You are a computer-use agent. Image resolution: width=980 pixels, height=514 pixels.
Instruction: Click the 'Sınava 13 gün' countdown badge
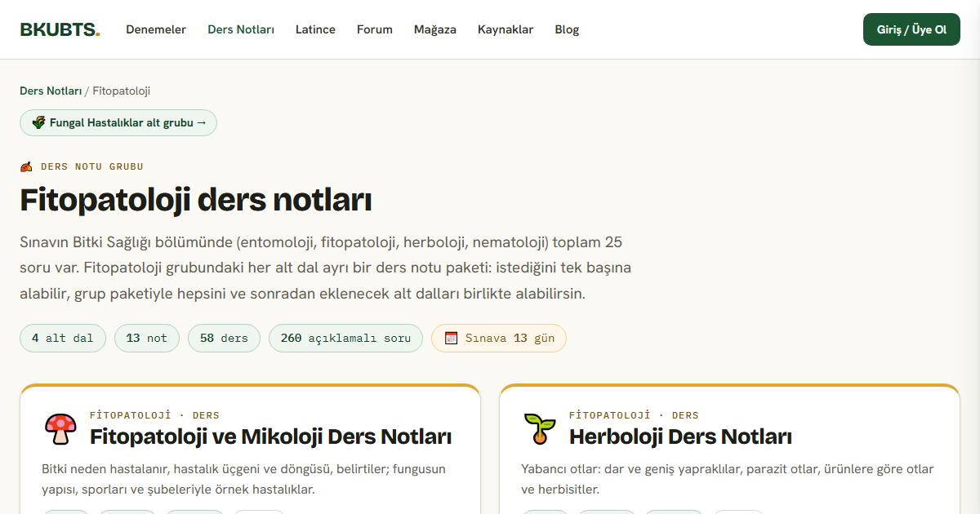[x=499, y=339]
